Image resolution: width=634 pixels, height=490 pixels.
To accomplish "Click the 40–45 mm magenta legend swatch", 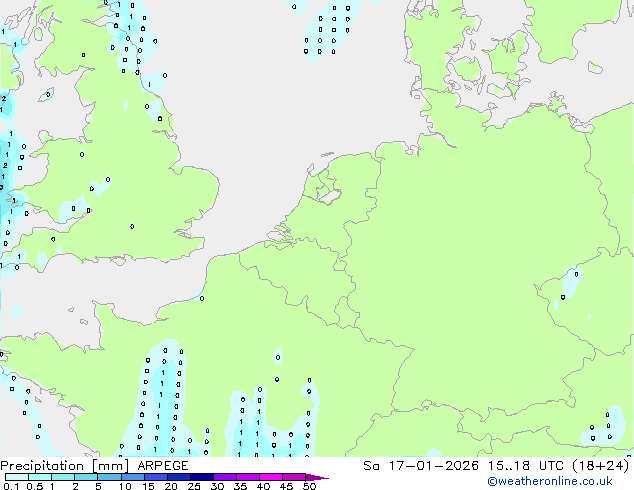I will [271, 477].
